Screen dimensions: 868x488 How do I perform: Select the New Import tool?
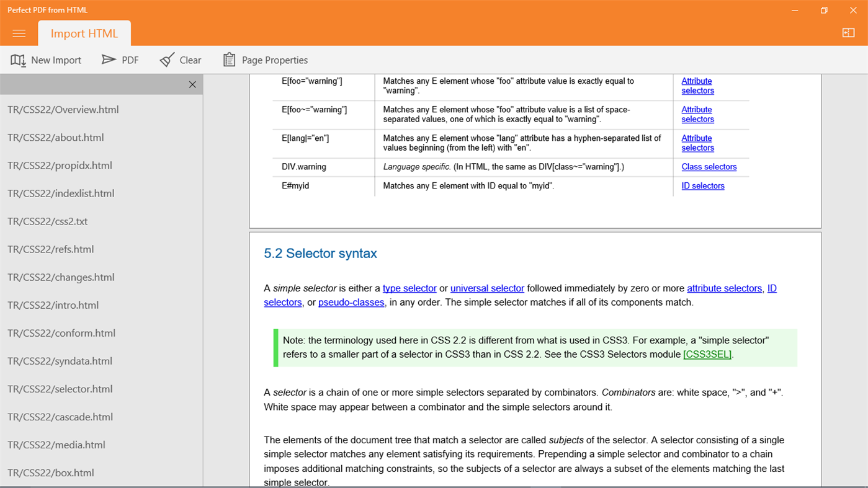(x=46, y=60)
